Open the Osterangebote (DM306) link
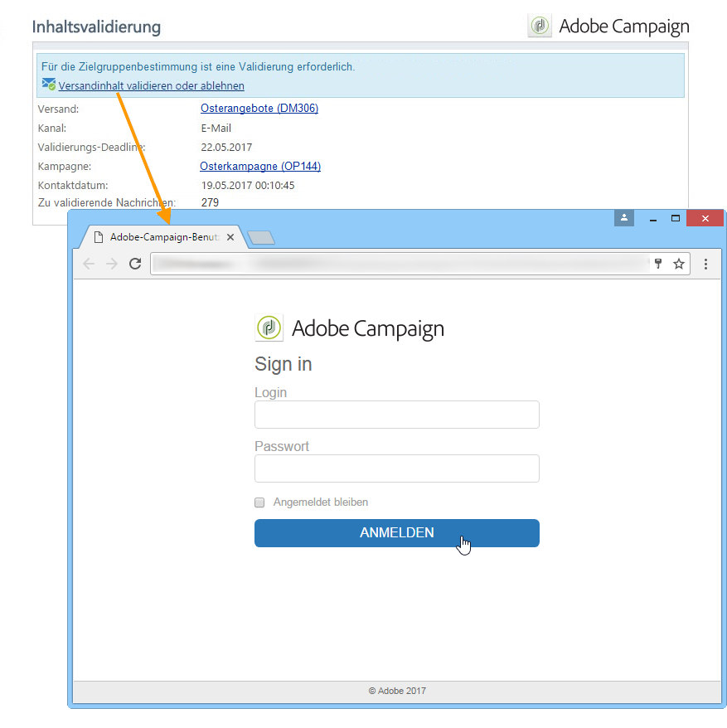Viewport: 727px width, 728px height. click(x=259, y=108)
